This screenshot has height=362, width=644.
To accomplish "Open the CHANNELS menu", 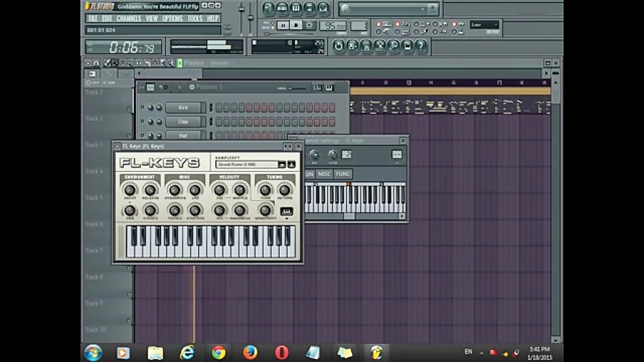I will (x=128, y=19).
